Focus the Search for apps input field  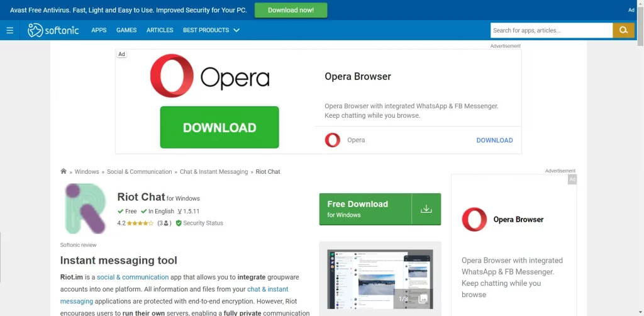552,30
